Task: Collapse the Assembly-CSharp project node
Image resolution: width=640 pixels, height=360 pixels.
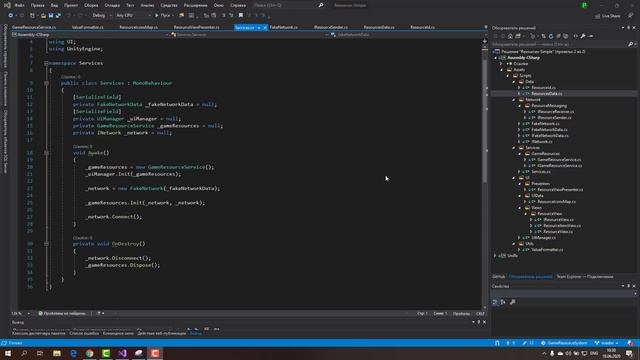Action: pos(496,58)
